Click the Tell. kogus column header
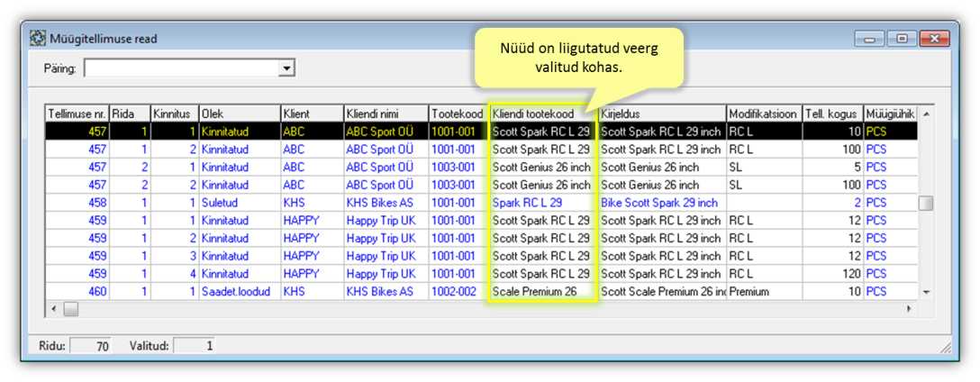This screenshot has width=980, height=382. coord(832,114)
